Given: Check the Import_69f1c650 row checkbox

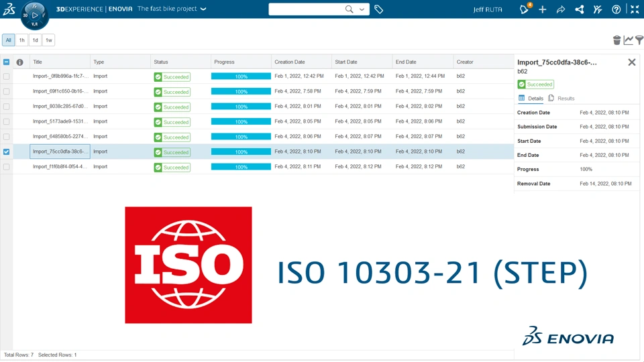Looking at the screenshot, I should (x=7, y=92).
